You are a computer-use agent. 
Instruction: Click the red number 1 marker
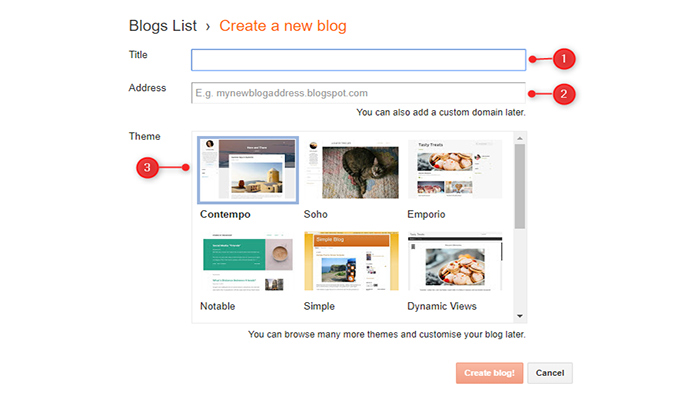point(563,59)
